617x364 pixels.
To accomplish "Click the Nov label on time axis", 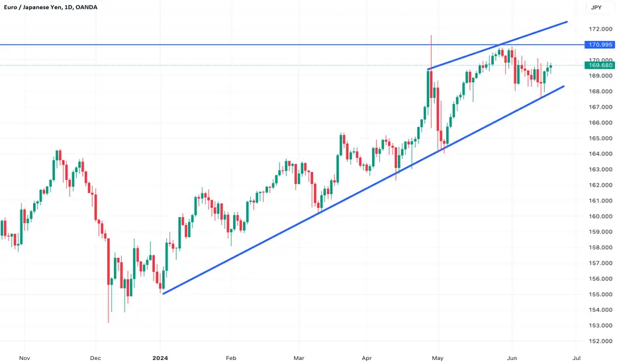I will 24,358.
